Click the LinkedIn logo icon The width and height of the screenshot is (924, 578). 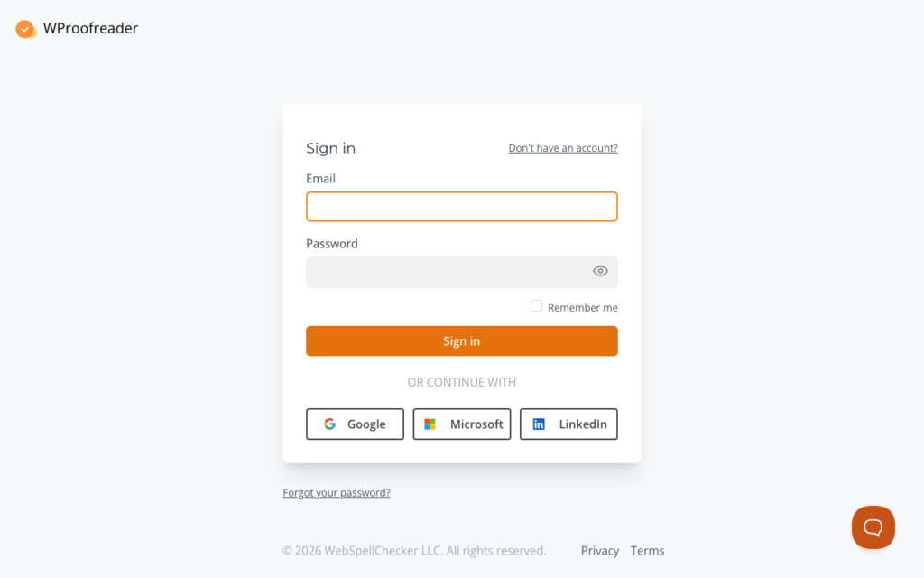(539, 424)
